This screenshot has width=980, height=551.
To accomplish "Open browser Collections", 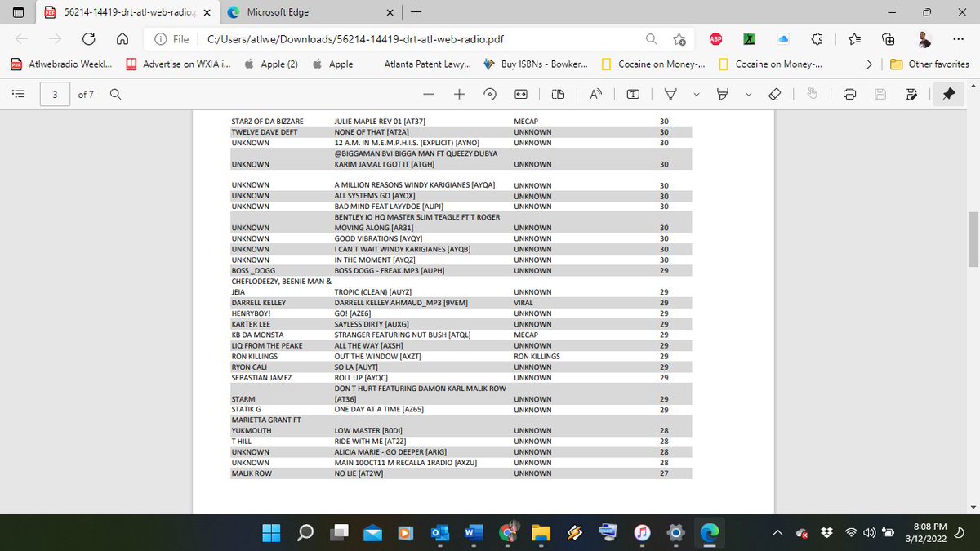I will click(x=889, y=38).
